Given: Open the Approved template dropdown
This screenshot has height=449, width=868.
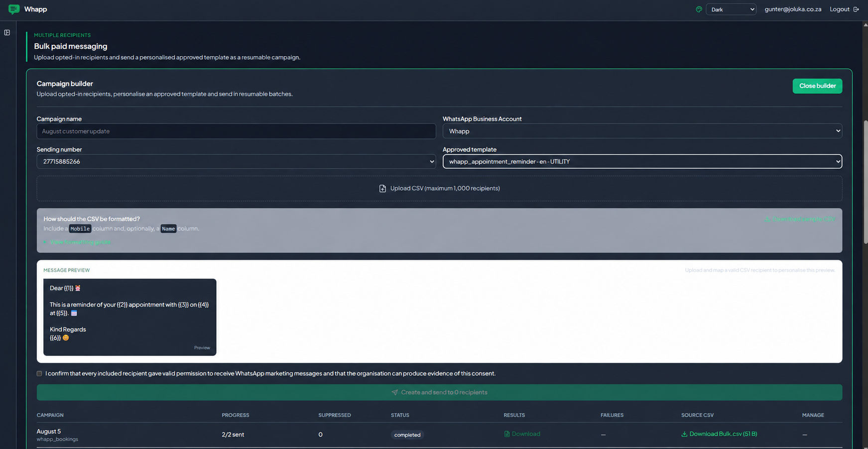Looking at the screenshot, I should [642, 161].
